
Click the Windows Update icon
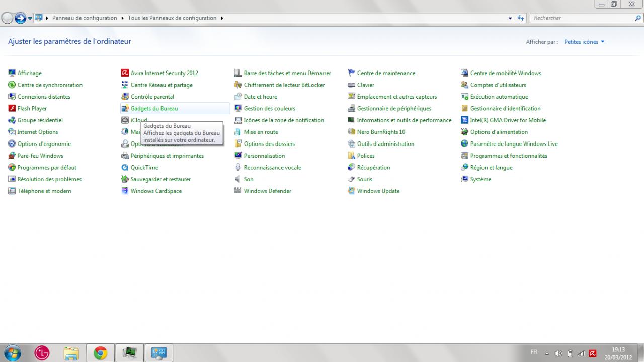click(x=352, y=191)
